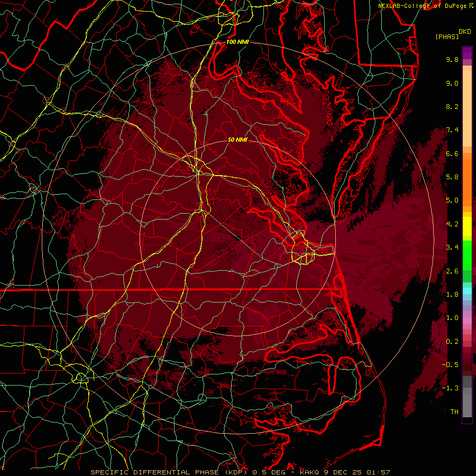
Task: Click the cyan swatch in the color bar
Action: coord(467,291)
